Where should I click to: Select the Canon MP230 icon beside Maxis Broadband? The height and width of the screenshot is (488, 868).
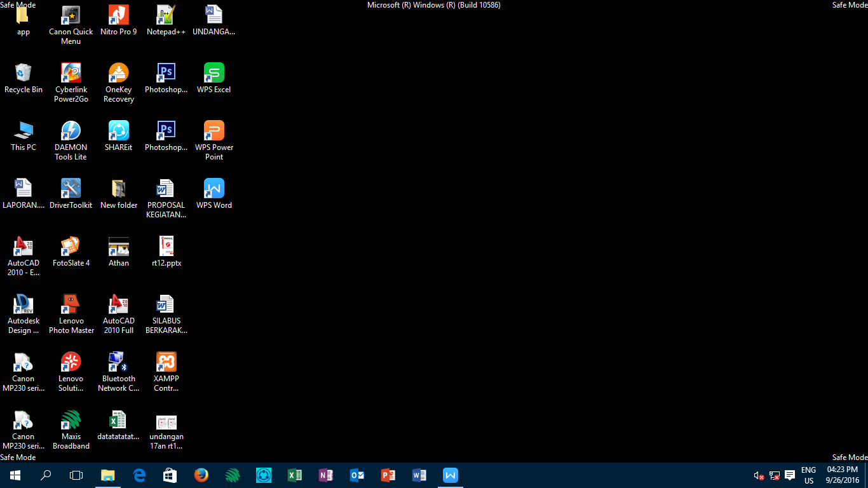pos(24,430)
